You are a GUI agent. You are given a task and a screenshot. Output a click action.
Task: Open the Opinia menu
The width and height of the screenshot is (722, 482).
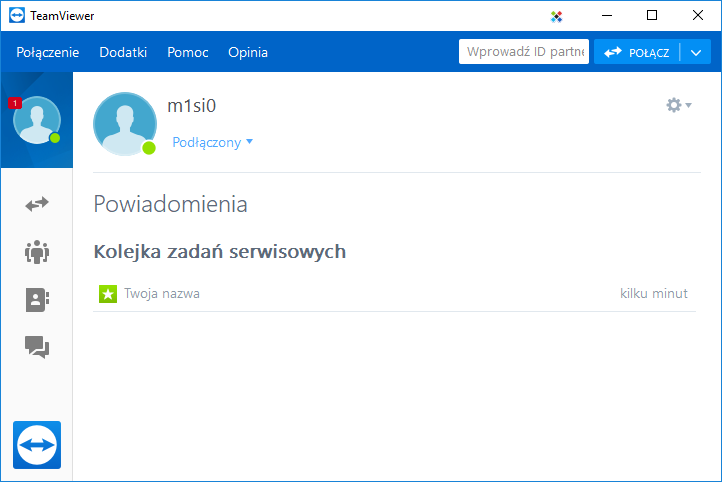coord(248,52)
